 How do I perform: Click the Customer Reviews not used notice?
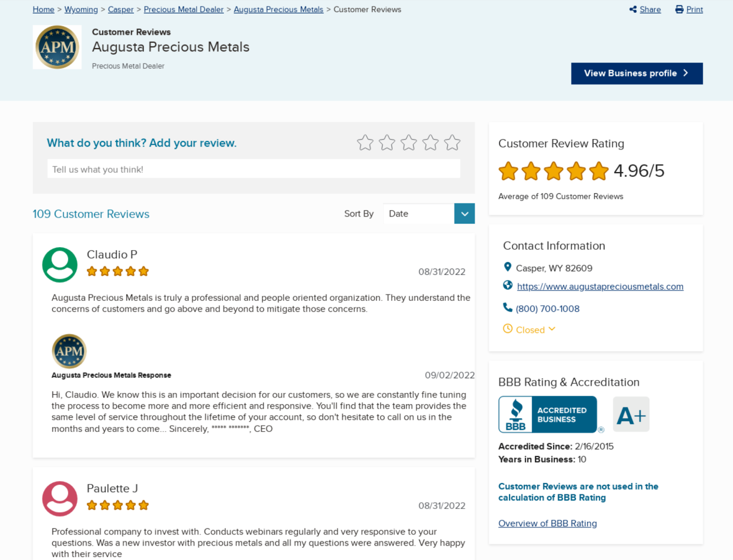pyautogui.click(x=578, y=492)
